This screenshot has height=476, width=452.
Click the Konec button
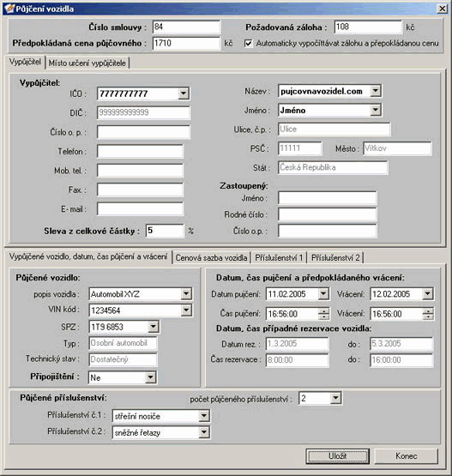(x=407, y=456)
